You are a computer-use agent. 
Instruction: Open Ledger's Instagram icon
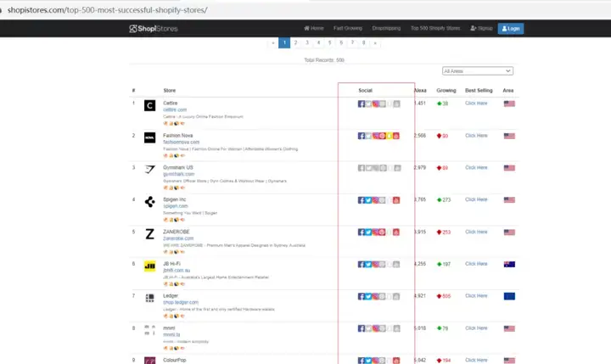(375, 296)
